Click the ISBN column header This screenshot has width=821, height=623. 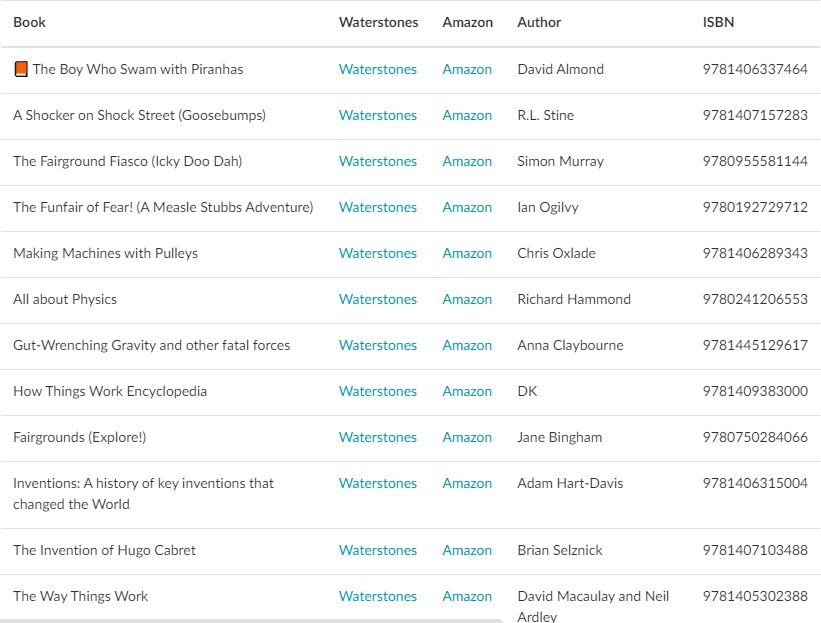pyautogui.click(x=718, y=22)
